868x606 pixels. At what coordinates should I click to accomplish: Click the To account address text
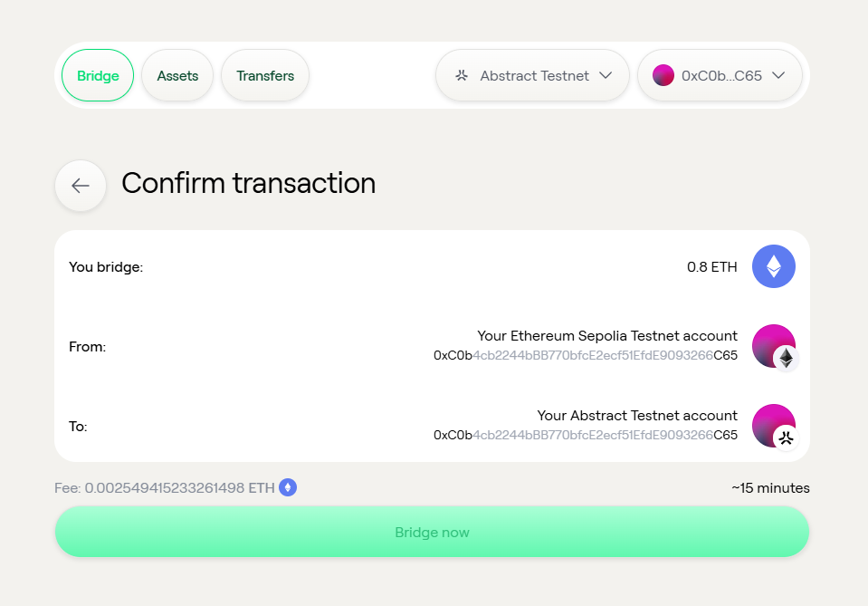(x=585, y=436)
